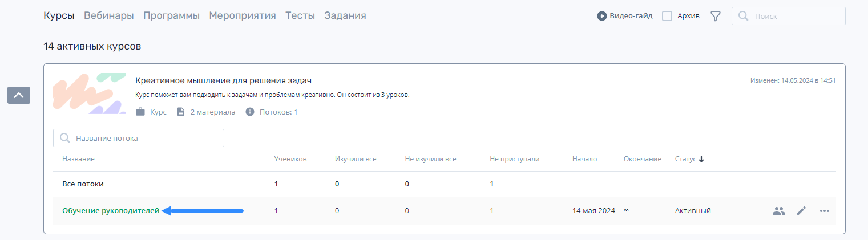This screenshot has width=868, height=240.
Task: Open course Креативное мышление для решения задач
Action: click(x=223, y=80)
